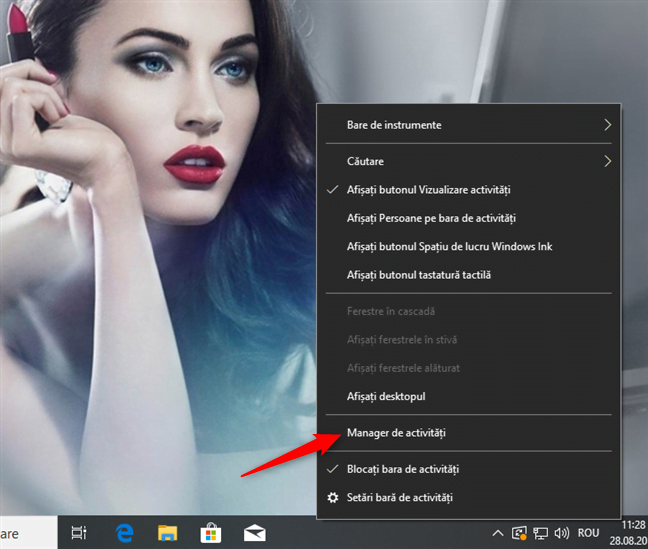This screenshot has height=549, width=648.
Task: Click the ROU language indicator
Action: coord(590,533)
